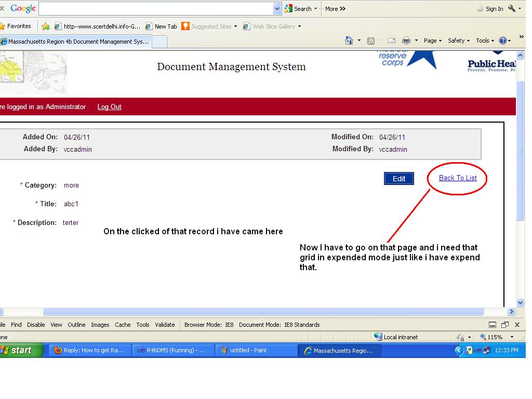Click the Google toolbar Search button
The image size is (532, 399).
(299, 9)
